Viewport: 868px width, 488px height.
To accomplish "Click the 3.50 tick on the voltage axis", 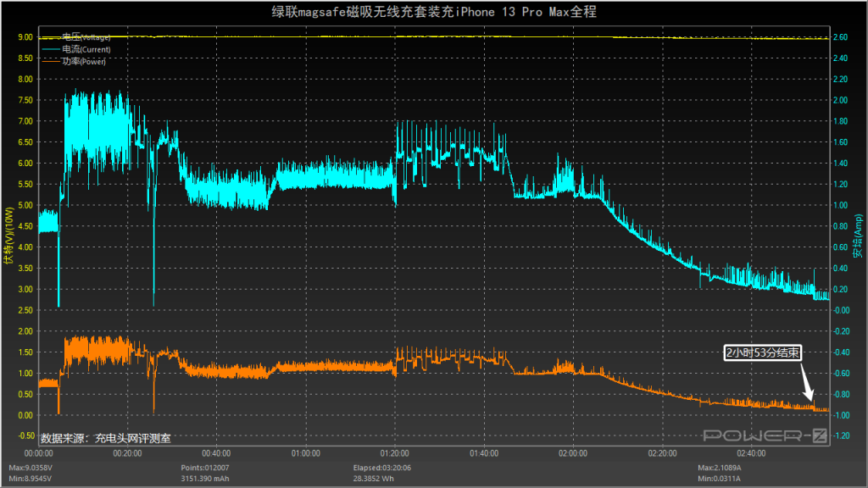I will pyautogui.click(x=25, y=269).
